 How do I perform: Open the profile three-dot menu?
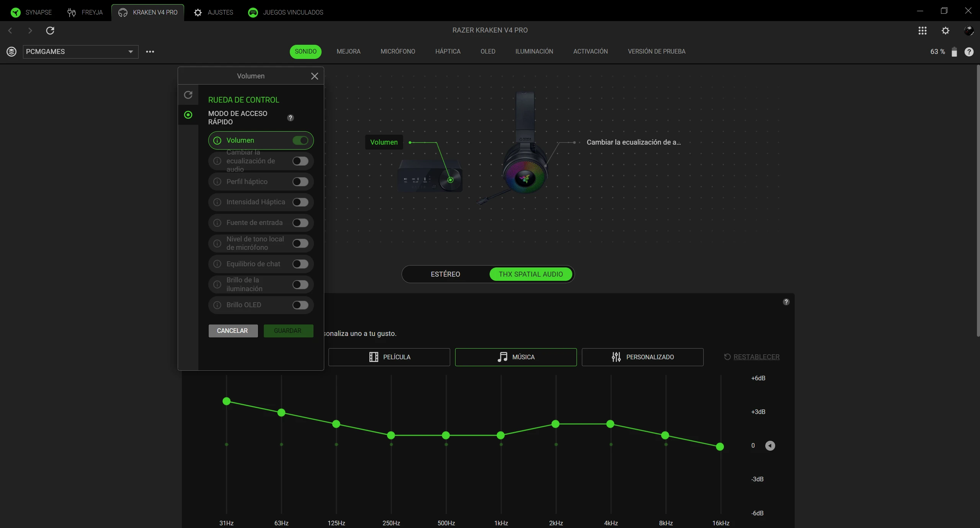point(150,52)
